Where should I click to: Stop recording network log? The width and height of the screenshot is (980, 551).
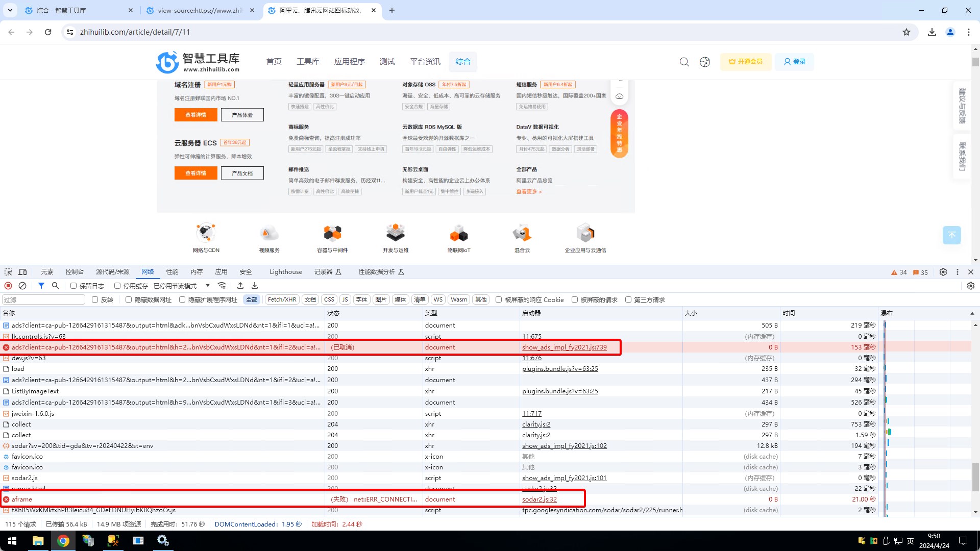coord(8,286)
